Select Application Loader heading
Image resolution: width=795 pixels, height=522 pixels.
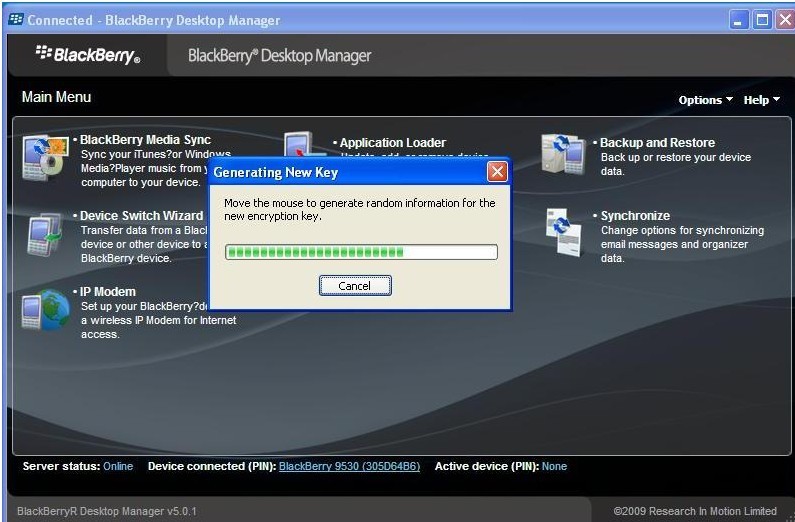coord(392,143)
